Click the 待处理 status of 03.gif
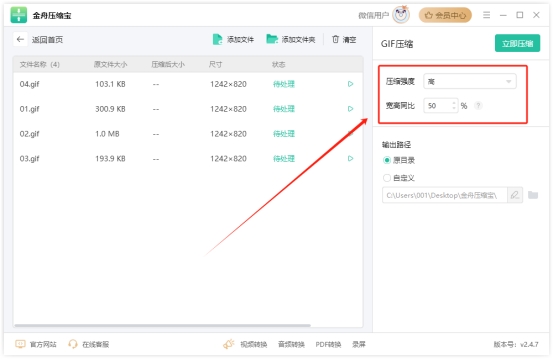 click(x=284, y=159)
